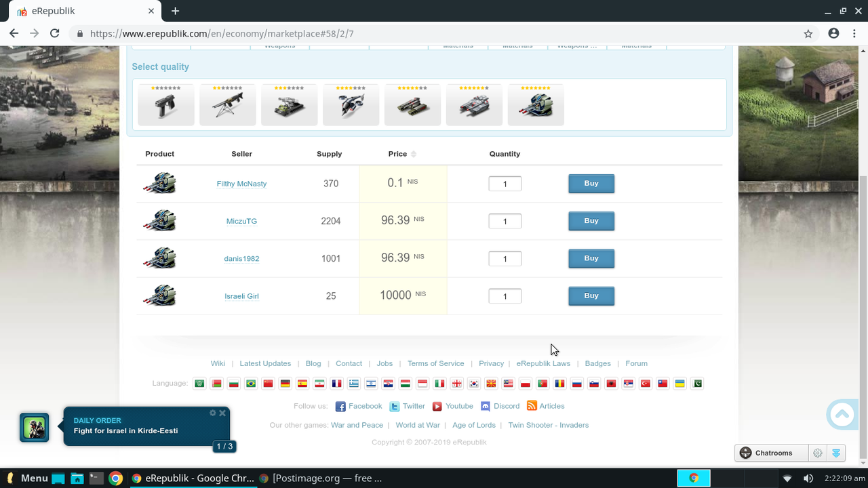Open a new browser tab

pos(175,11)
